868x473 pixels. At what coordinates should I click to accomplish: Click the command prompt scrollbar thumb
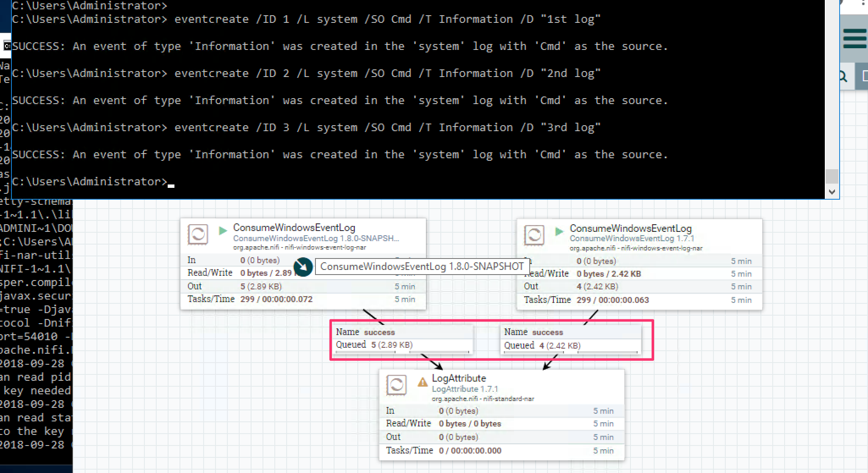pyautogui.click(x=832, y=176)
